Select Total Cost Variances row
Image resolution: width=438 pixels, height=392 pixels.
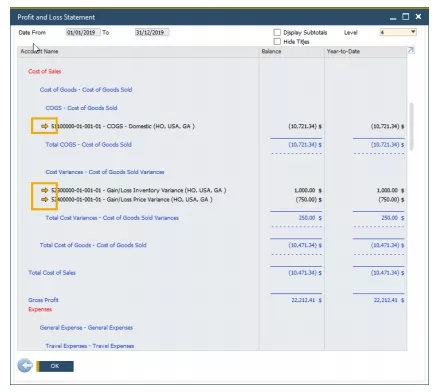click(112, 218)
